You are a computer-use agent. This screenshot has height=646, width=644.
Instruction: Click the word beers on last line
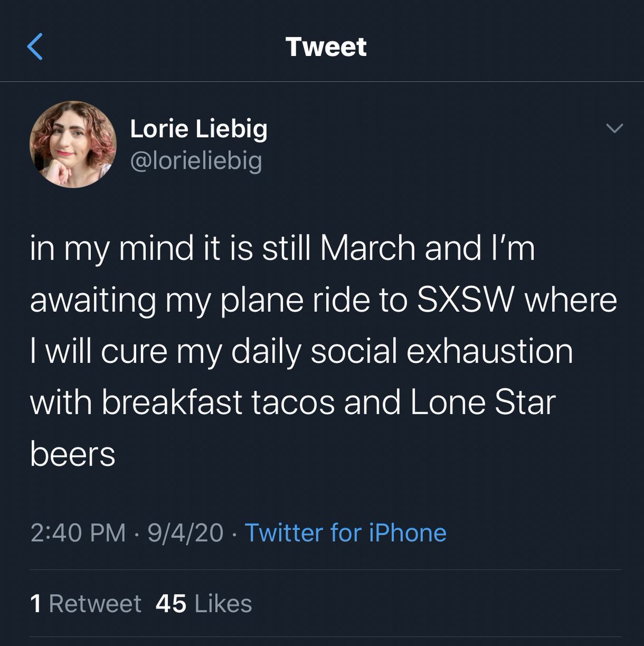pyautogui.click(x=73, y=454)
